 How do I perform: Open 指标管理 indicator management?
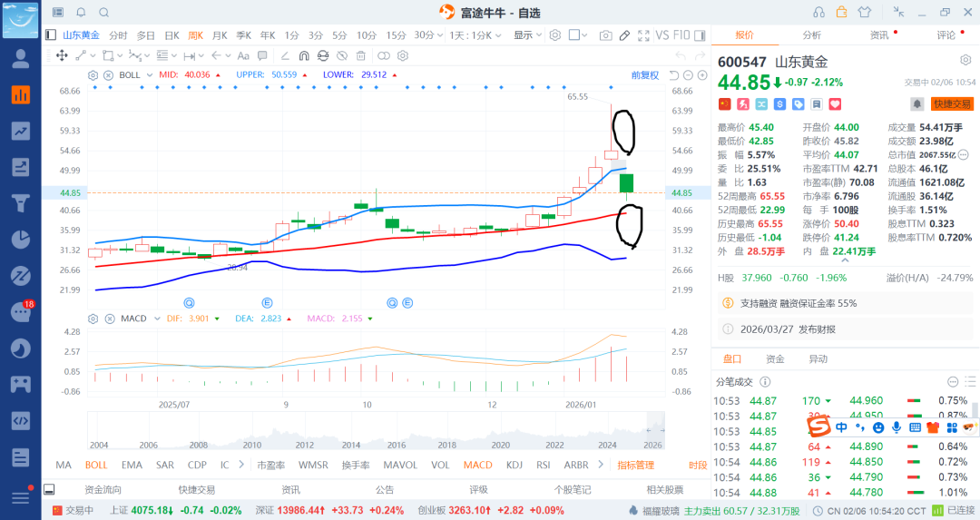635,465
